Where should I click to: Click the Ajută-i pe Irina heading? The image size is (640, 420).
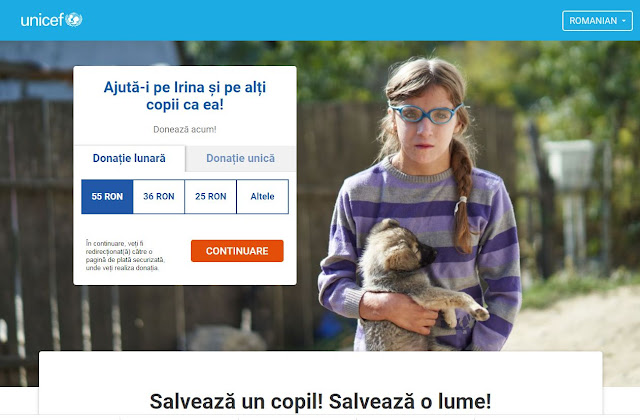coord(185,96)
